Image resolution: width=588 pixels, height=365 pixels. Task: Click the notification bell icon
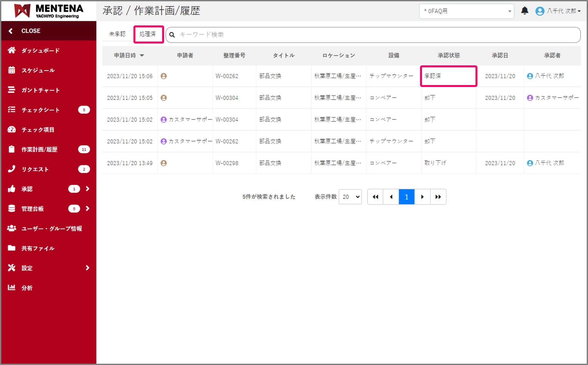(524, 11)
